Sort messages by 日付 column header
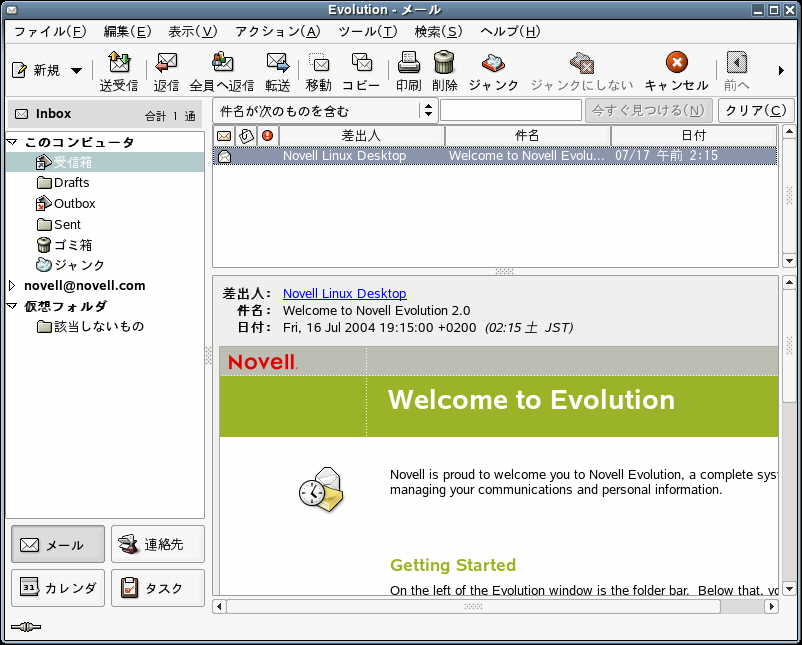The width and height of the screenshot is (802, 645). 694,136
